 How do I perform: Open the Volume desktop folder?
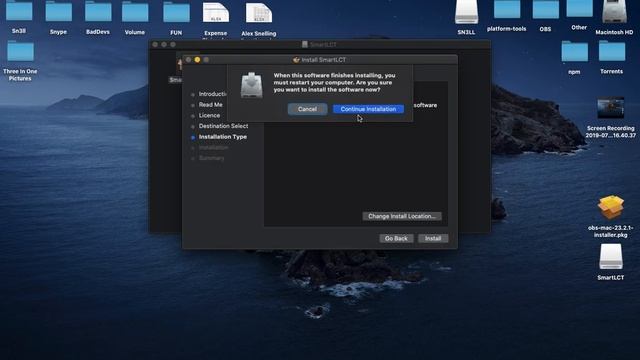pyautogui.click(x=135, y=12)
